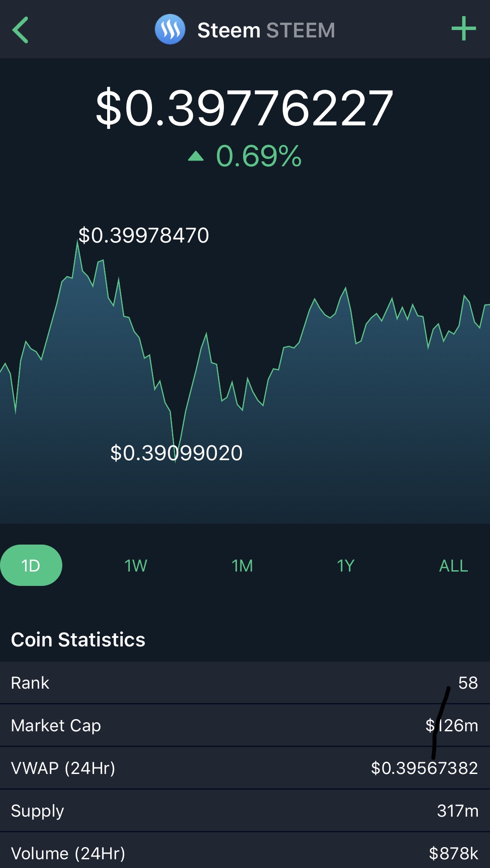Tap the green back arrow

point(20,30)
